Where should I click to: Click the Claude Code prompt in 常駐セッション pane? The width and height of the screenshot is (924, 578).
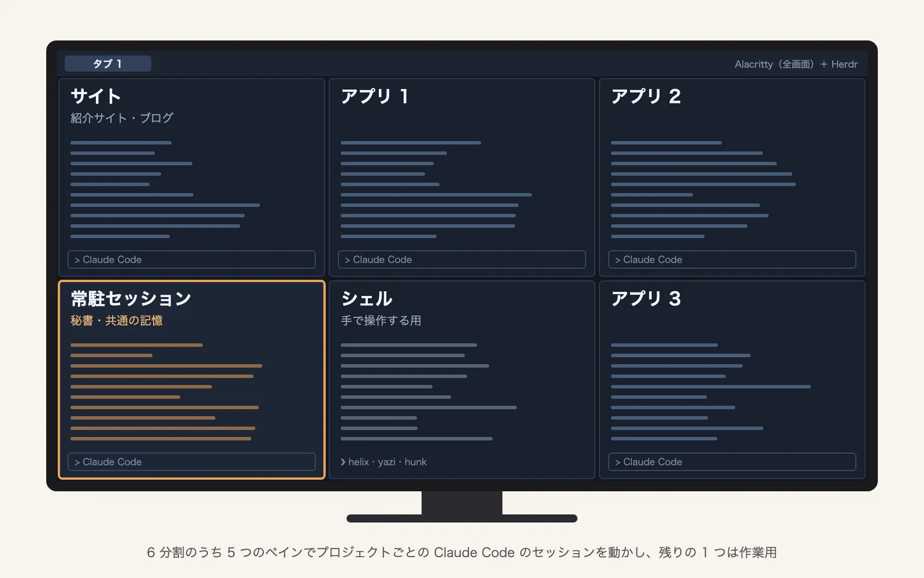click(x=192, y=462)
